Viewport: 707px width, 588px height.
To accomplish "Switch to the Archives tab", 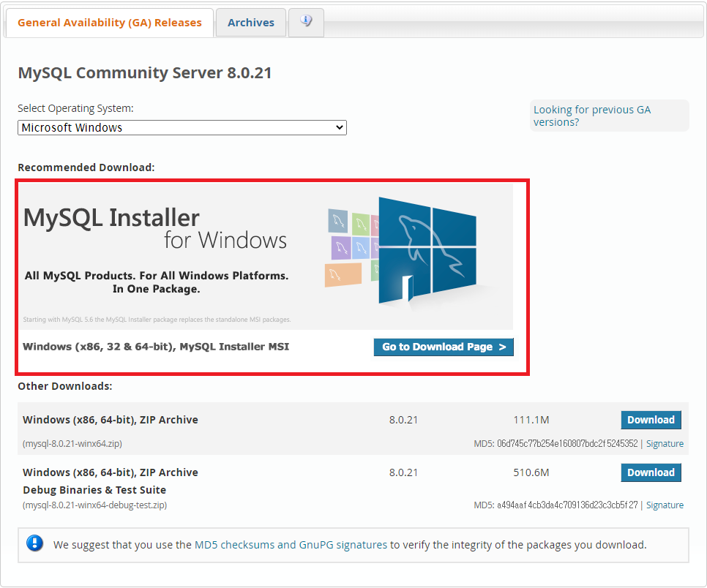I will point(251,23).
